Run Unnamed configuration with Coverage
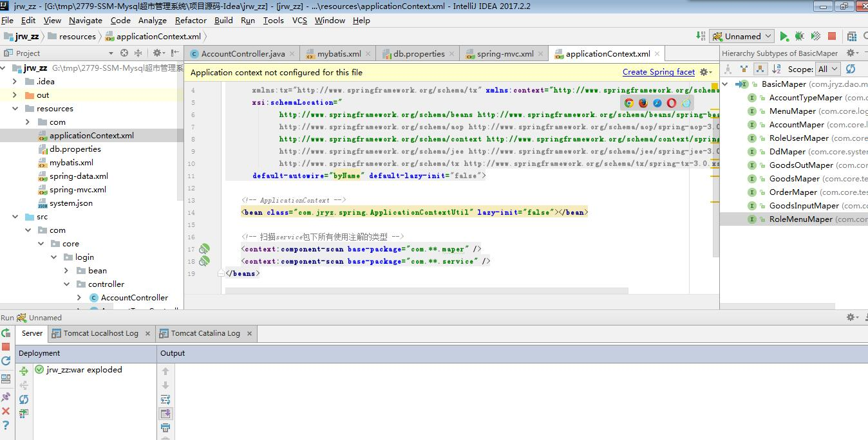868x440 pixels. click(x=815, y=37)
